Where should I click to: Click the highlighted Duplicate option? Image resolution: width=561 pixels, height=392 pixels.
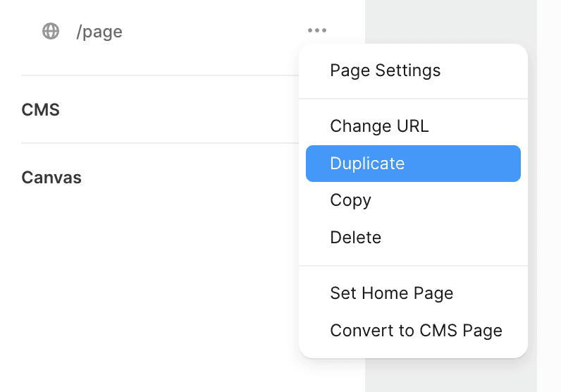point(413,164)
